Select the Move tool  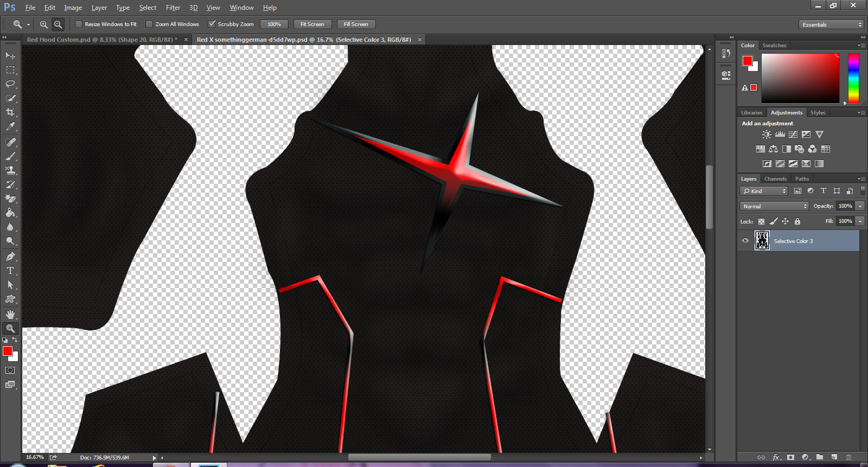click(x=10, y=55)
